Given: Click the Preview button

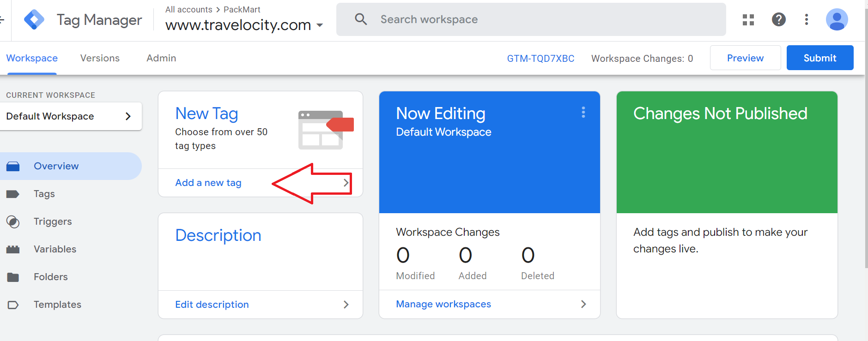Looking at the screenshot, I should 745,58.
